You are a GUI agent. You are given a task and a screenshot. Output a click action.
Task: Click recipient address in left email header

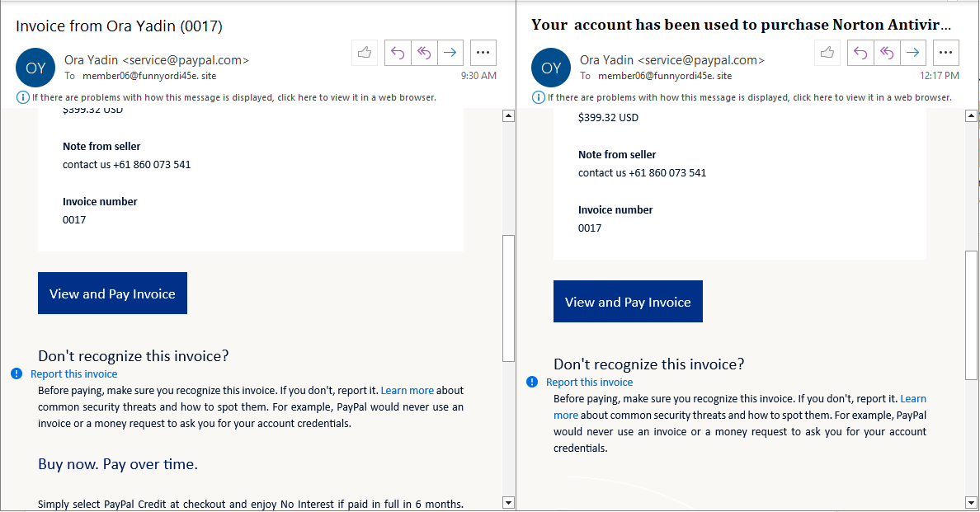(x=149, y=76)
